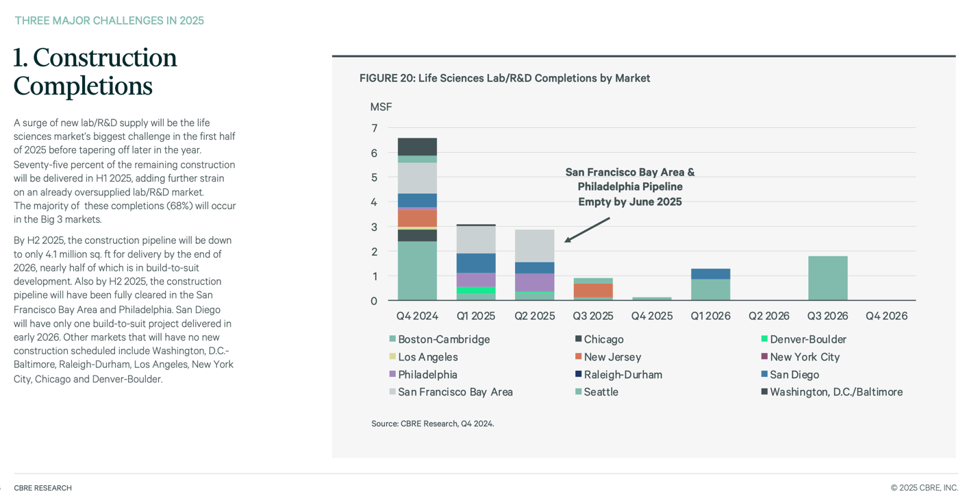Select the Pipeline Empty annotation text
Image resolution: width=980 pixels, height=503 pixels.
(629, 186)
